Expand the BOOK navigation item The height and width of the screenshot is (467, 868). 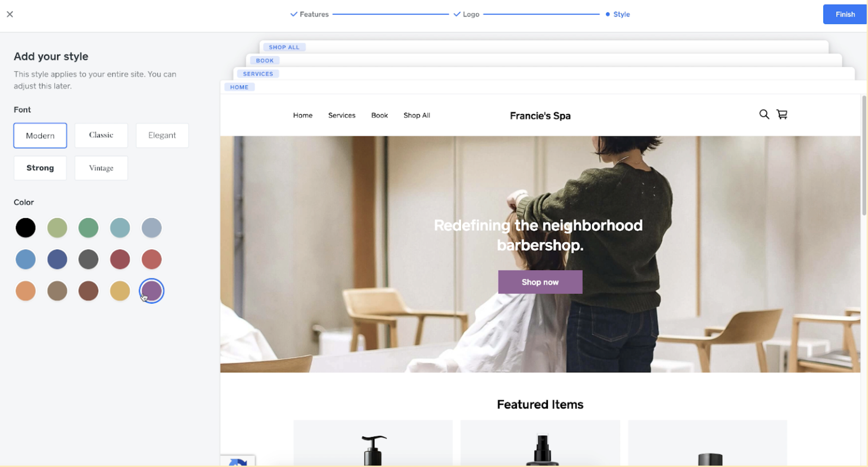264,61
